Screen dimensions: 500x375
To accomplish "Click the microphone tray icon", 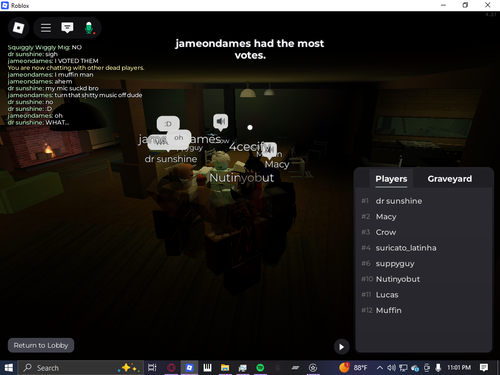I will (438, 368).
